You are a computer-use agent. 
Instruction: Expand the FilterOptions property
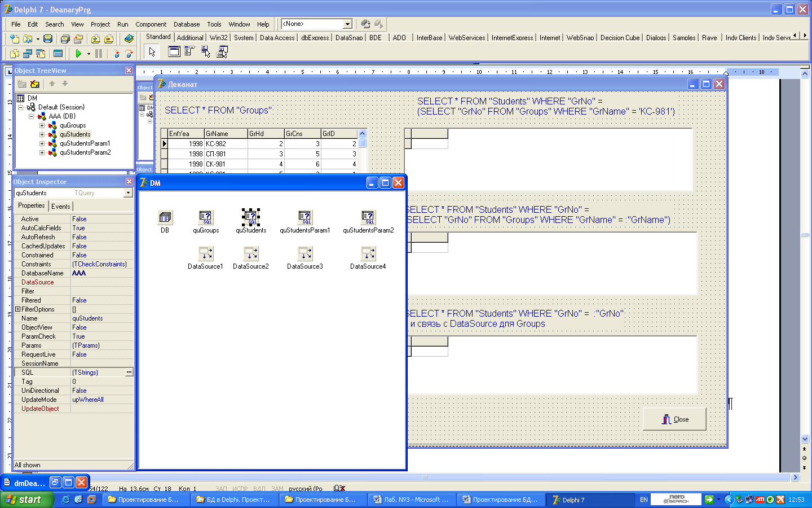(17, 309)
